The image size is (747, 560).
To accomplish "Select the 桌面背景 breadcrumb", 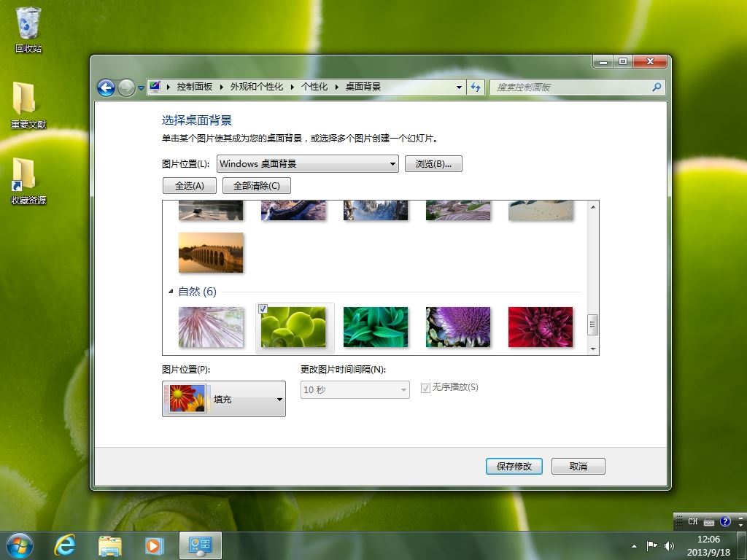I will click(363, 87).
